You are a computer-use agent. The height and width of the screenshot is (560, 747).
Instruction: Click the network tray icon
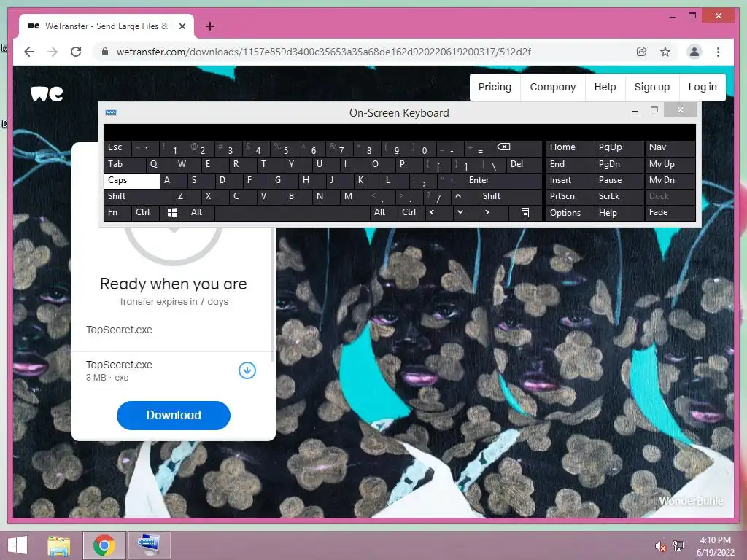click(x=678, y=546)
